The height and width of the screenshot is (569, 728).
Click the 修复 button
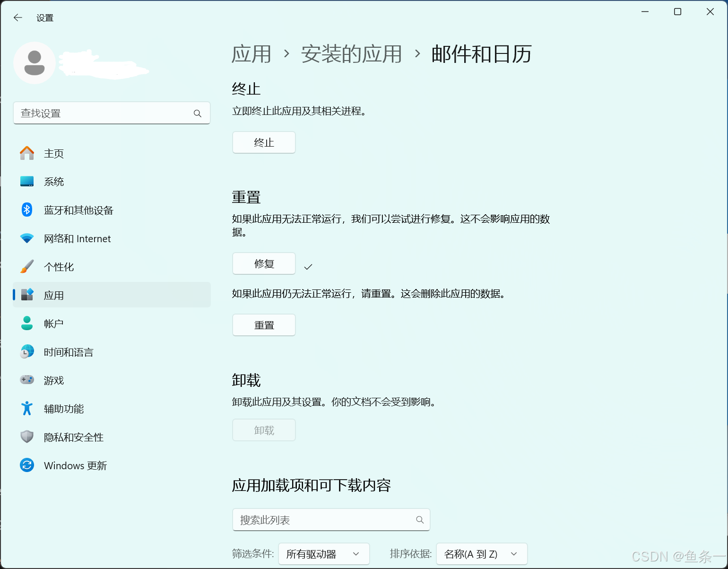(264, 263)
